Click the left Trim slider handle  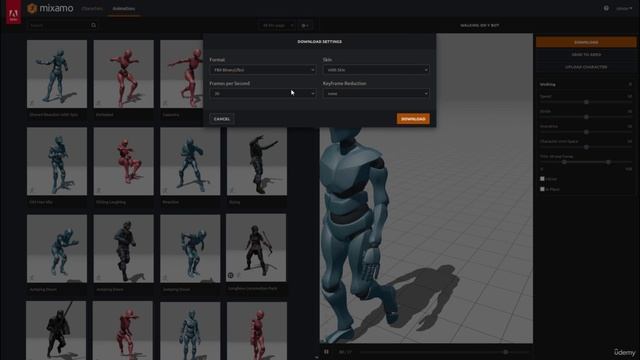[564, 162]
